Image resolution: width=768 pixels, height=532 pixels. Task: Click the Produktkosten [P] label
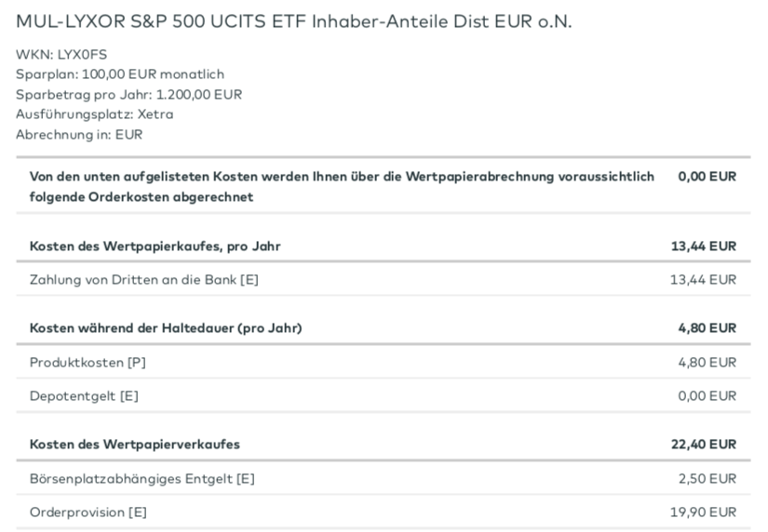coord(88,362)
